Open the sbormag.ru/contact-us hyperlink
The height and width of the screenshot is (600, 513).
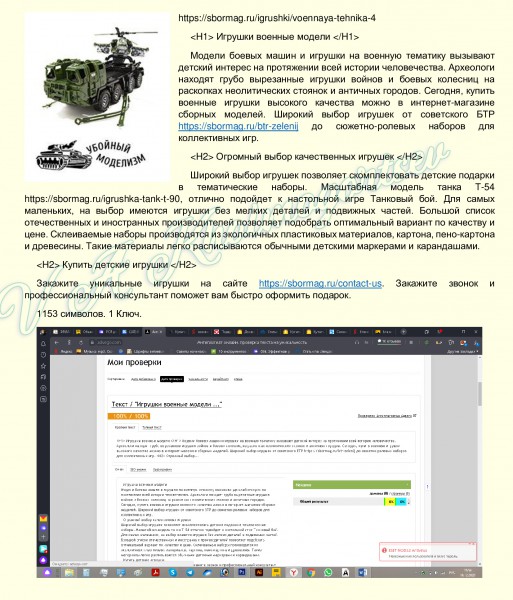(320, 284)
